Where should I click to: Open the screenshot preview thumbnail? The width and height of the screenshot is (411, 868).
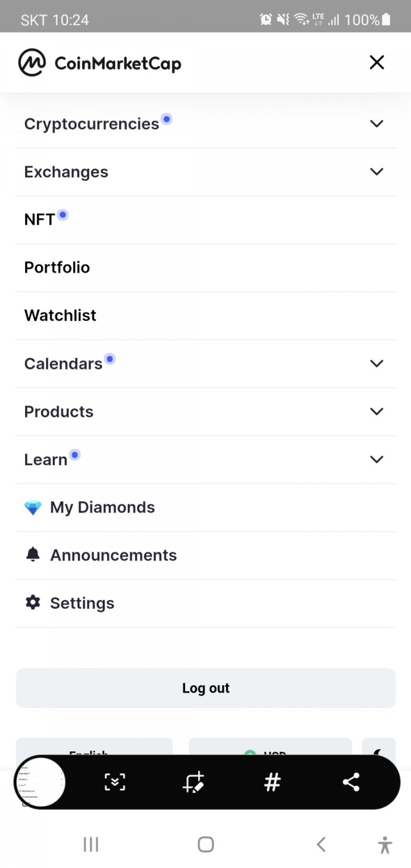pos(41,783)
